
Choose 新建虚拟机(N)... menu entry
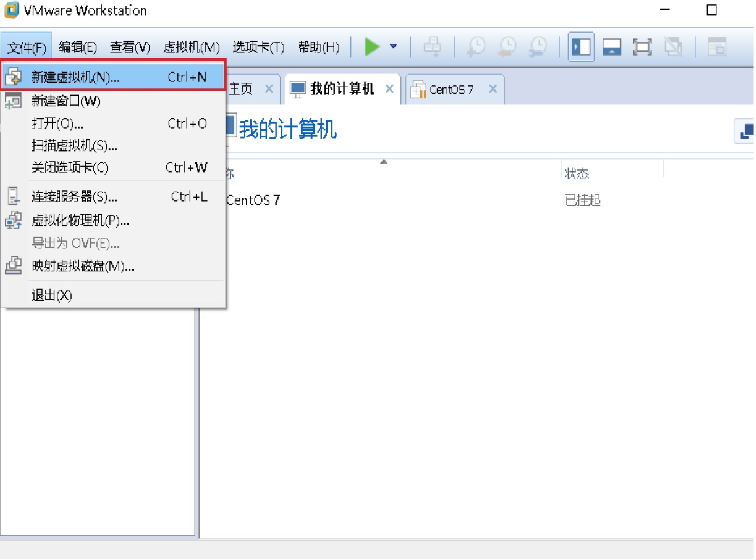114,77
